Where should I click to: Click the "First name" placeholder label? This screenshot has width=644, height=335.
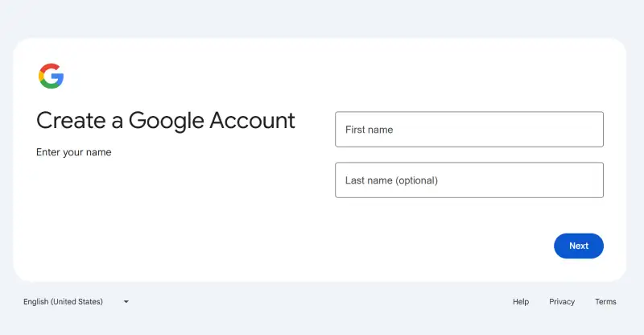369,130
